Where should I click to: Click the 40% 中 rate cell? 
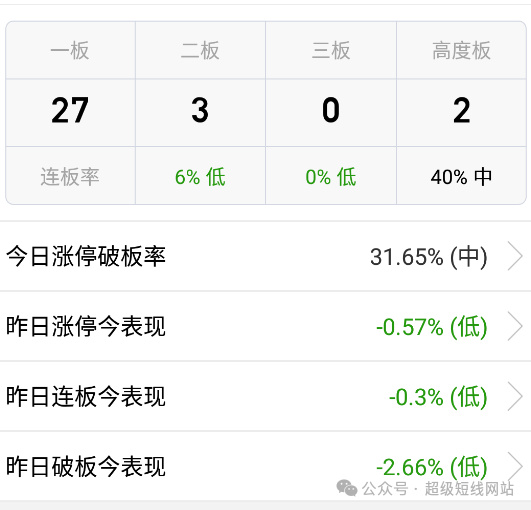[x=461, y=177]
